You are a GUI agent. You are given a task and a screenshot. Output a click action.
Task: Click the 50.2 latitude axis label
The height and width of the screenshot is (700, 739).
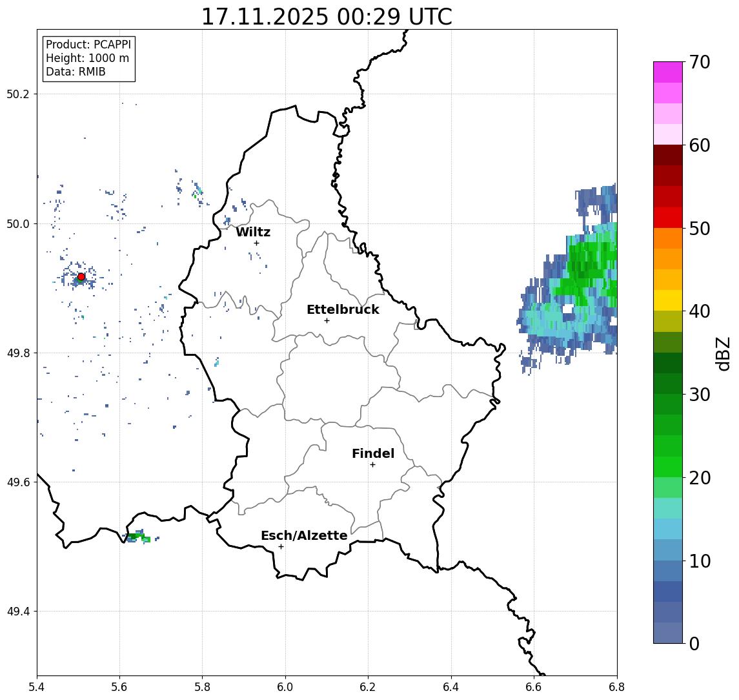point(18,94)
